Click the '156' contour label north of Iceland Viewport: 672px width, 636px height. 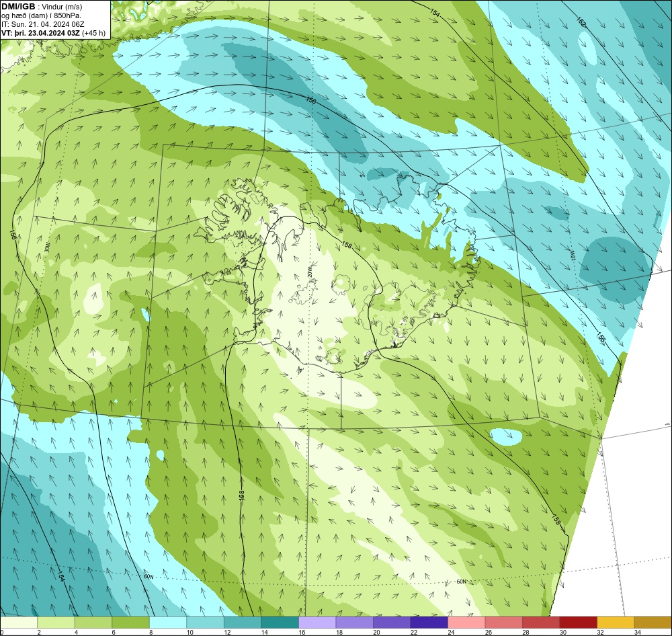312,101
